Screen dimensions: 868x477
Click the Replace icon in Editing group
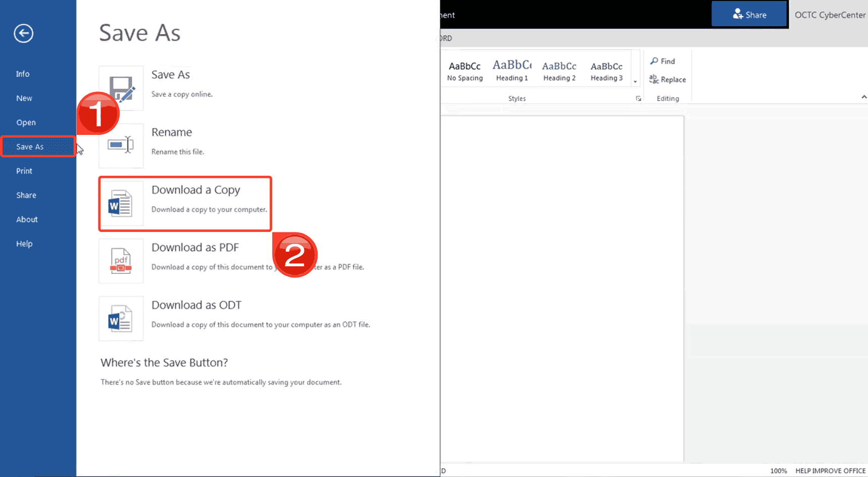(654, 79)
